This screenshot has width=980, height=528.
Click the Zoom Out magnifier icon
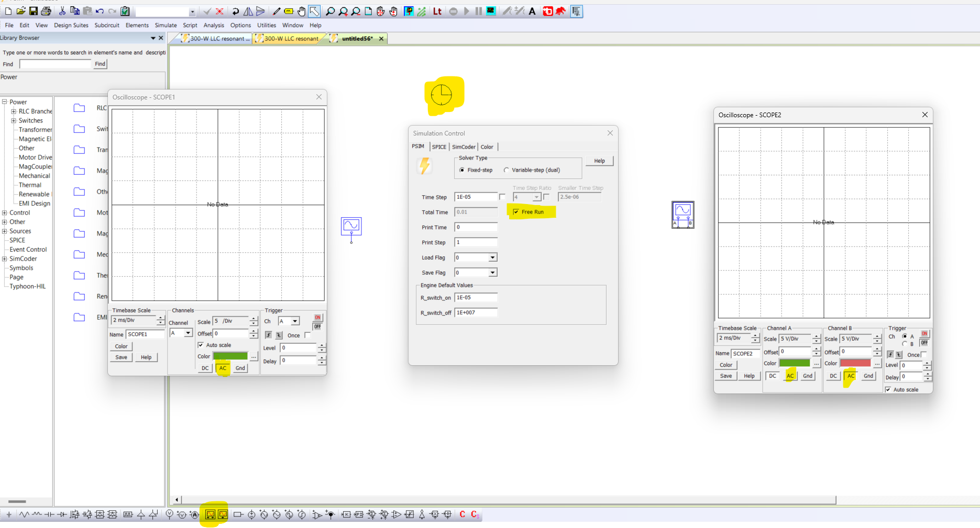pos(356,11)
